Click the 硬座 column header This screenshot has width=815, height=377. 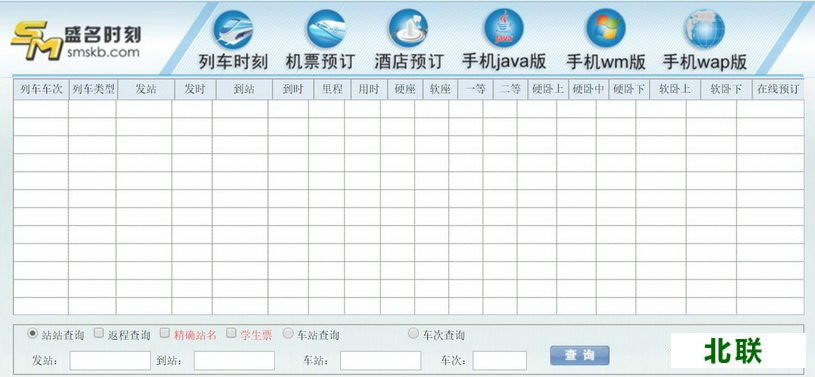(405, 89)
